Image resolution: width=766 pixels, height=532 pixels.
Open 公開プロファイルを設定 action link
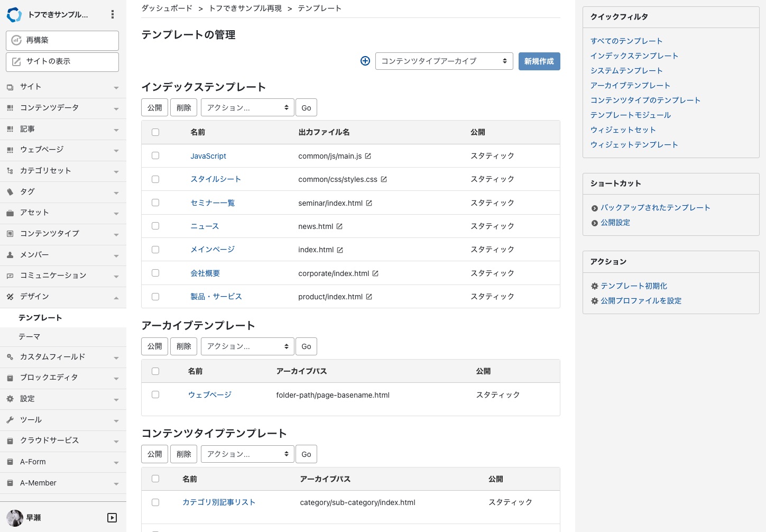(641, 301)
